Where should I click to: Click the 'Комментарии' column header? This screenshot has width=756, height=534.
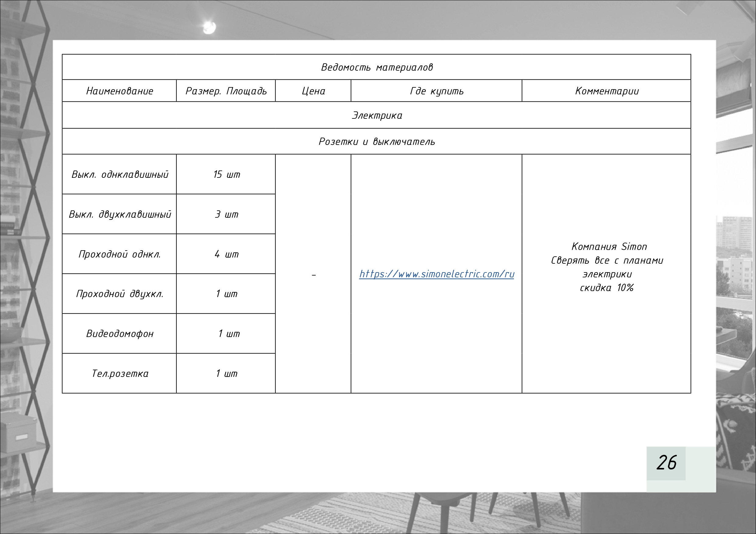[606, 91]
